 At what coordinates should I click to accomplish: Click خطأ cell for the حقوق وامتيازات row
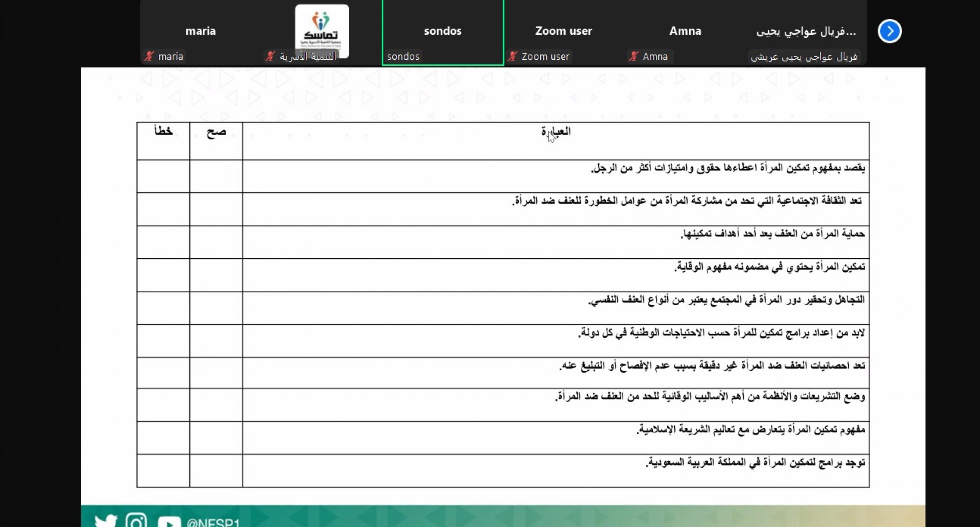[x=163, y=176]
